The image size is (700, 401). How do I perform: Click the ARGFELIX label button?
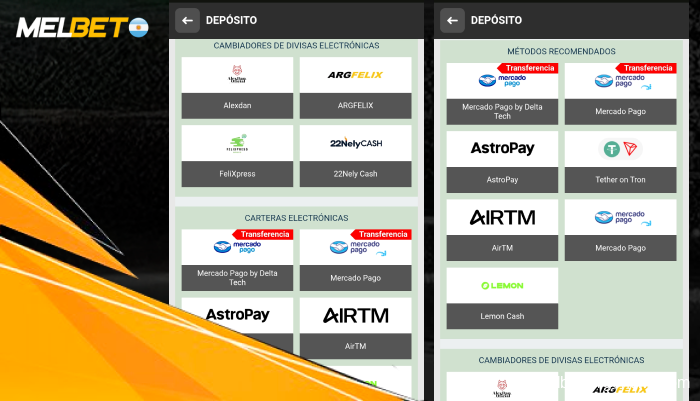coord(355,106)
